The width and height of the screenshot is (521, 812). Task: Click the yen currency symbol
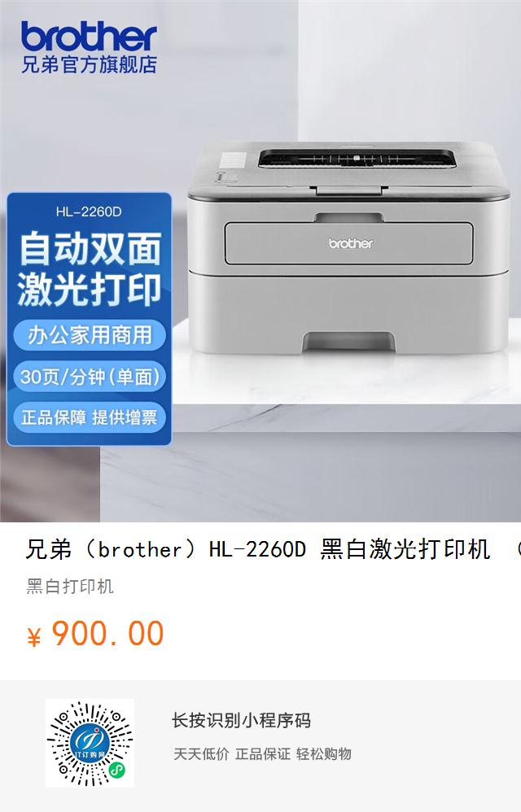[x=33, y=636]
